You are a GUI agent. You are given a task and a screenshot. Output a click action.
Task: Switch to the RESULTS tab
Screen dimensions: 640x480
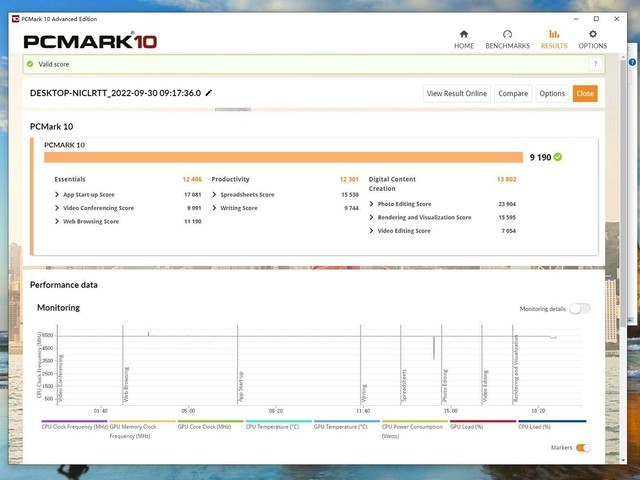pos(554,40)
